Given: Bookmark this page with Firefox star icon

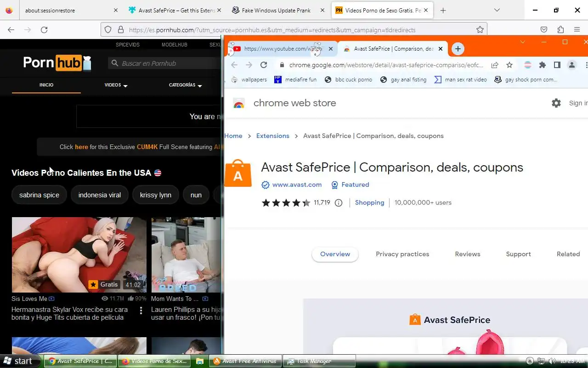Looking at the screenshot, I should [x=480, y=30].
